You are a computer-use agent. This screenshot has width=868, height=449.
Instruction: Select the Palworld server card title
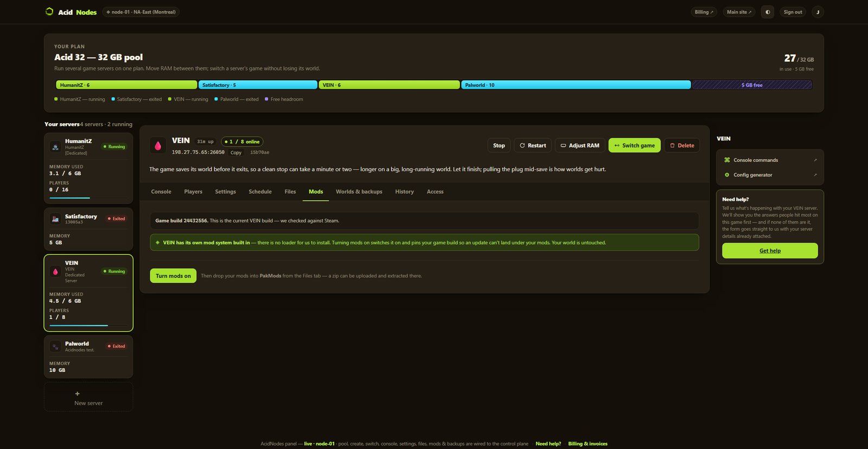click(x=77, y=344)
